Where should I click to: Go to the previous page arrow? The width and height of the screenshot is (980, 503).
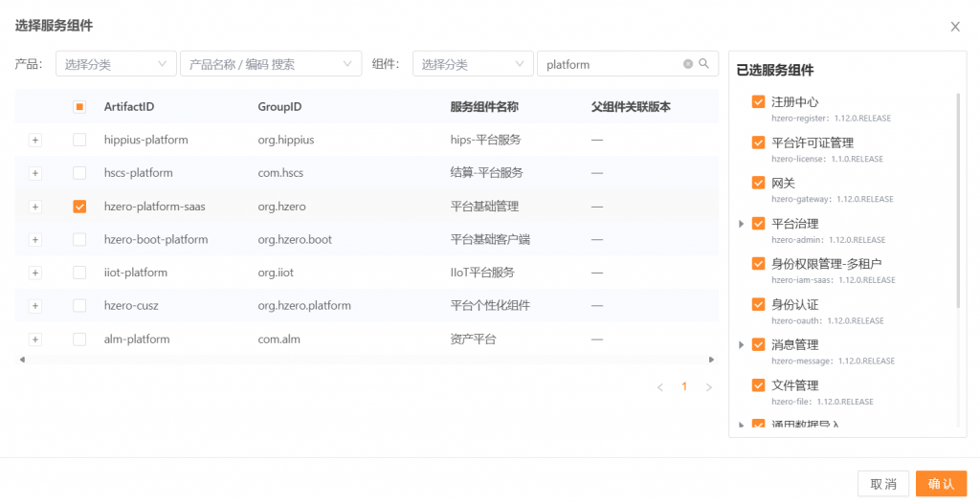(660, 387)
